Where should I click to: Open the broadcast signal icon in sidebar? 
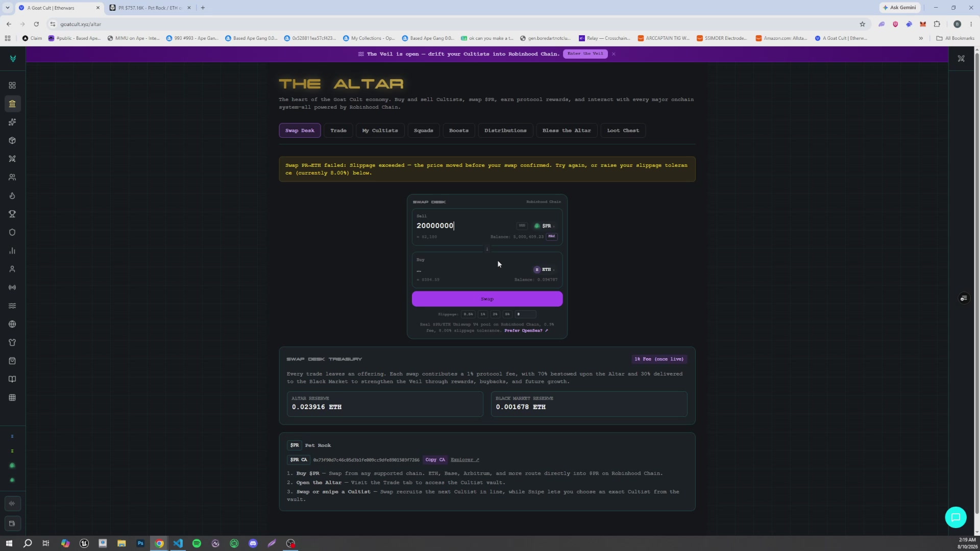coord(12,287)
